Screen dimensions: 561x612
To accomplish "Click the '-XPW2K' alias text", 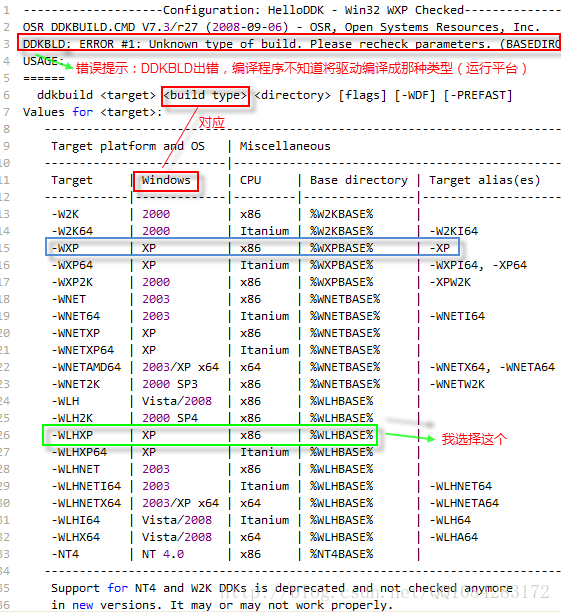I will click(x=450, y=282).
